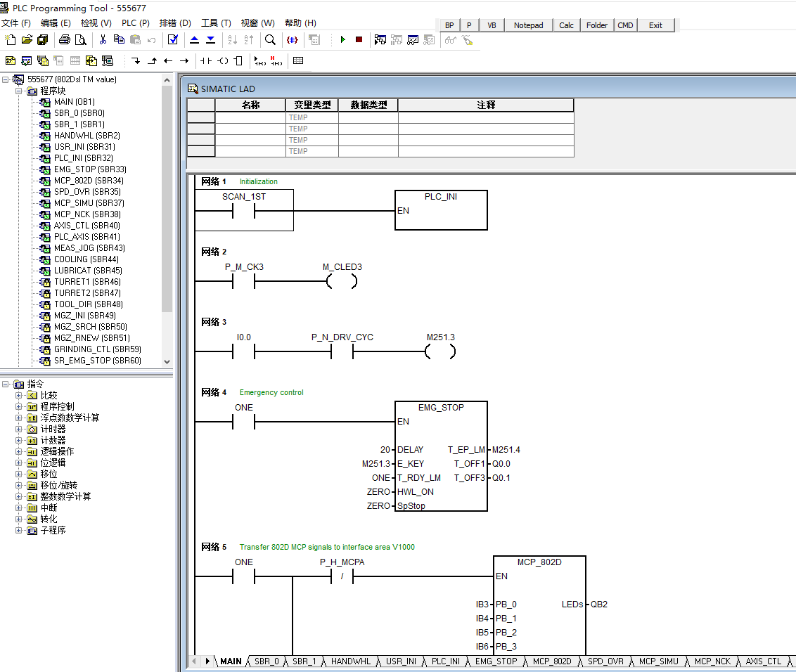
Task: Click the project tree scroll down arrow
Action: click(x=167, y=361)
